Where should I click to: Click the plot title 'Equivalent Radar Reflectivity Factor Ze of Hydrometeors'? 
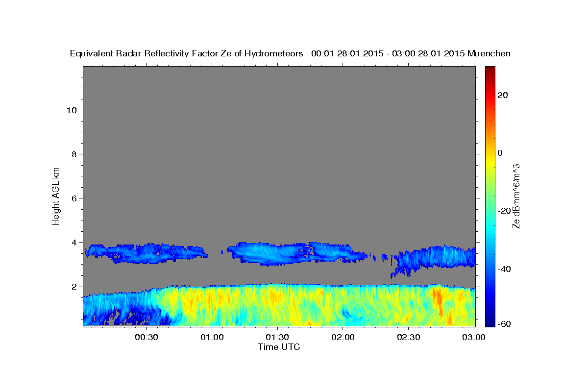click(x=187, y=54)
